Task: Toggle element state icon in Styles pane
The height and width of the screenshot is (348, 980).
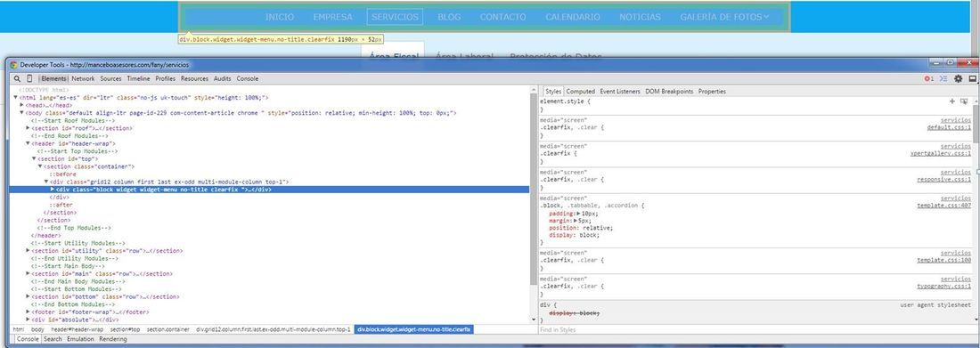Action: 964,101
